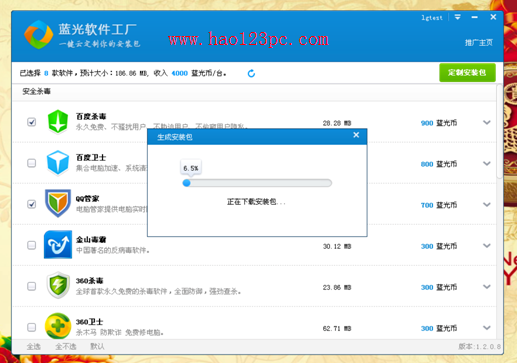Uncheck the QQ管家 checkbox

click(32, 204)
